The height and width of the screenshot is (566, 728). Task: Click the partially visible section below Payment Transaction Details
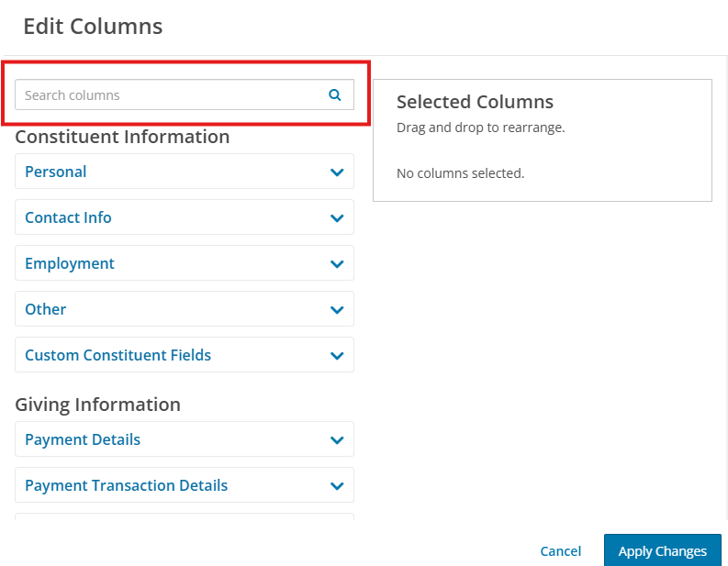click(185, 516)
